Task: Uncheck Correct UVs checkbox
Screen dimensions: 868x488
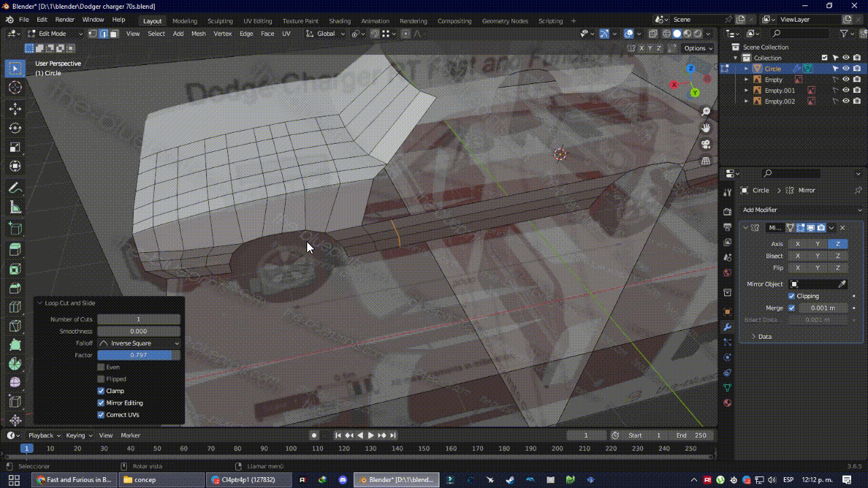Action: coord(101,415)
